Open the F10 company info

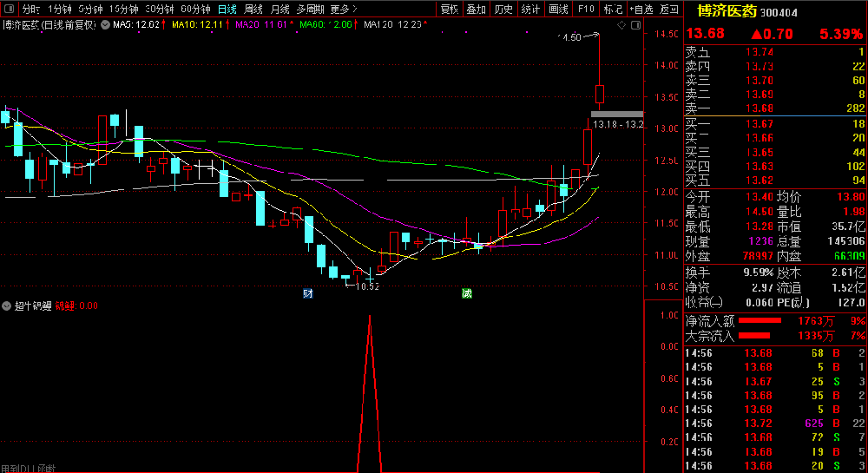[x=587, y=10]
